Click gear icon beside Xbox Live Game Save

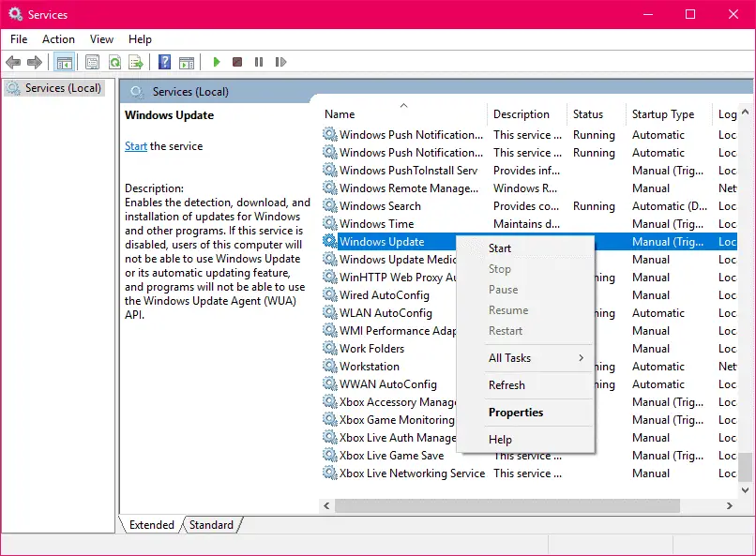[x=330, y=456]
